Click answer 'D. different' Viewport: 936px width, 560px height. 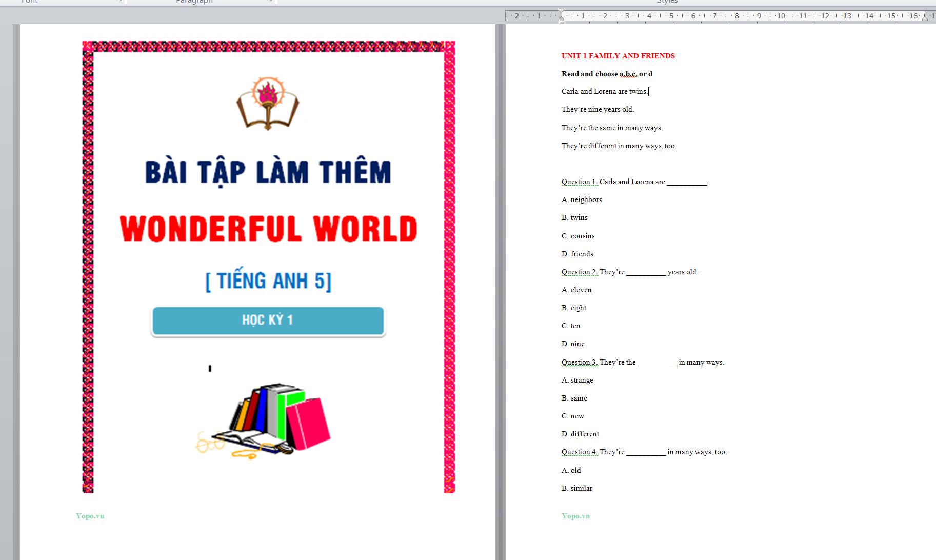[580, 434]
